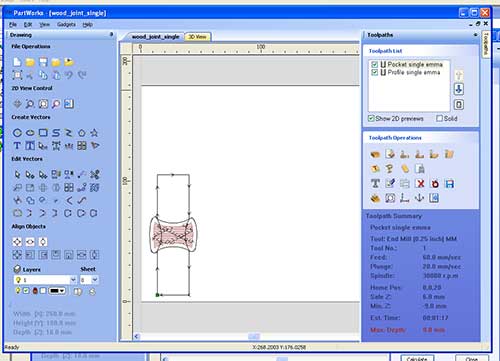Click the blue floppy Save Toolpath icon

tap(450, 183)
